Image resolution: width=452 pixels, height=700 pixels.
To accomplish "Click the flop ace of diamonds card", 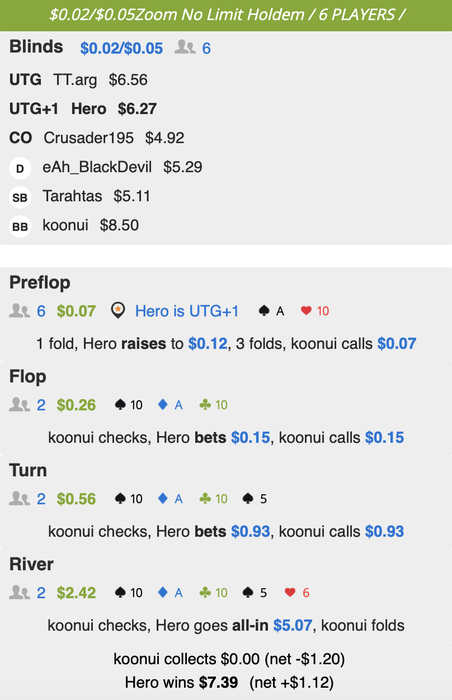I will click(170, 405).
